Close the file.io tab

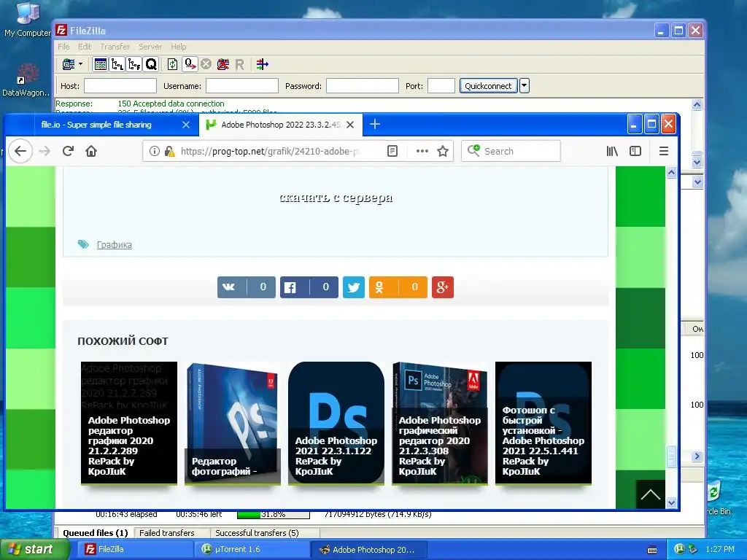tap(186, 125)
